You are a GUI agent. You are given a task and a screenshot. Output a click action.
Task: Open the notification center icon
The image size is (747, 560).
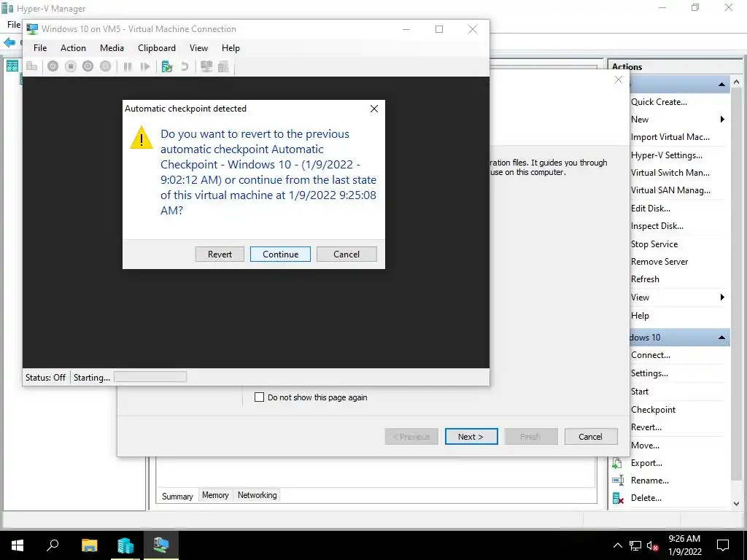pos(723,545)
